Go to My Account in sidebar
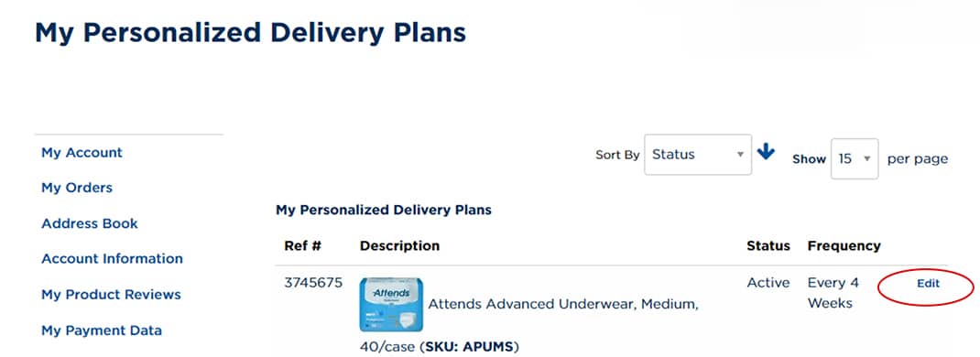The width and height of the screenshot is (980, 357). 82,153
